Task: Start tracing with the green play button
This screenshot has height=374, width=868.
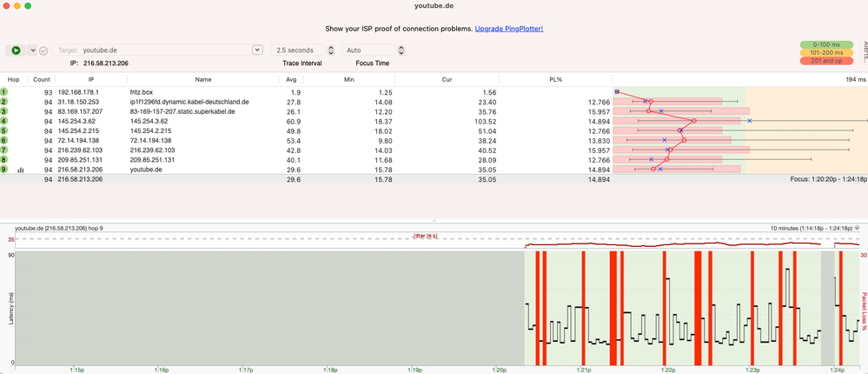Action: click(16, 50)
